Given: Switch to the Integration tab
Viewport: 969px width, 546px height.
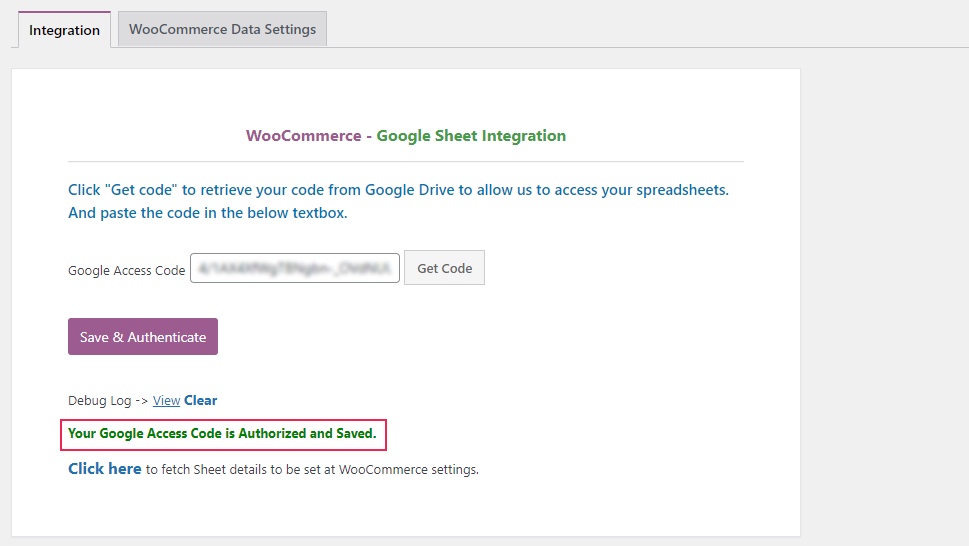Looking at the screenshot, I should pyautogui.click(x=64, y=30).
